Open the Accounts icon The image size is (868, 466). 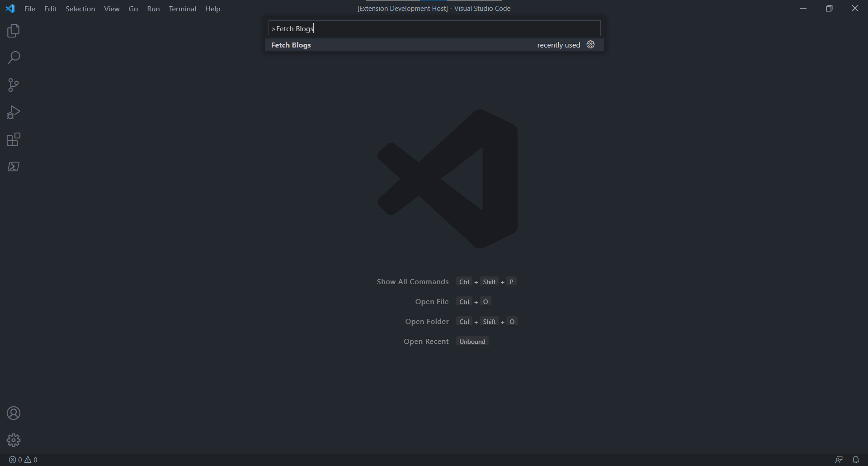(14, 413)
